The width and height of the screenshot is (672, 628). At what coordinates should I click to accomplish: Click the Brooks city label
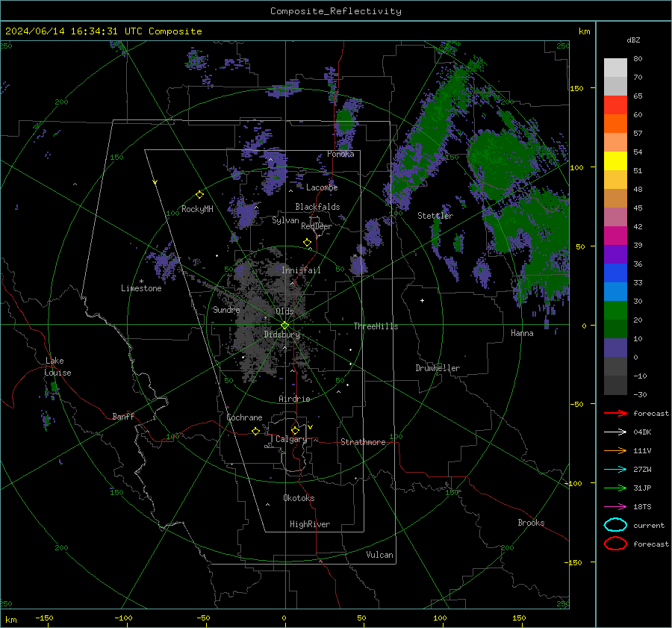click(531, 523)
